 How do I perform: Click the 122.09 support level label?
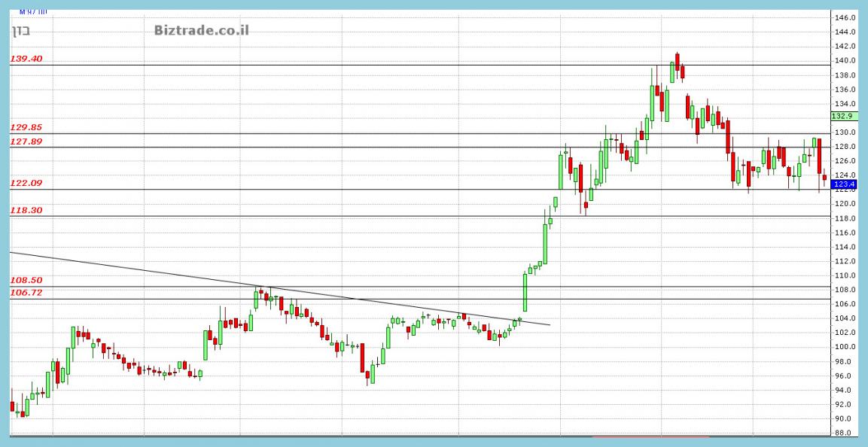(x=26, y=183)
